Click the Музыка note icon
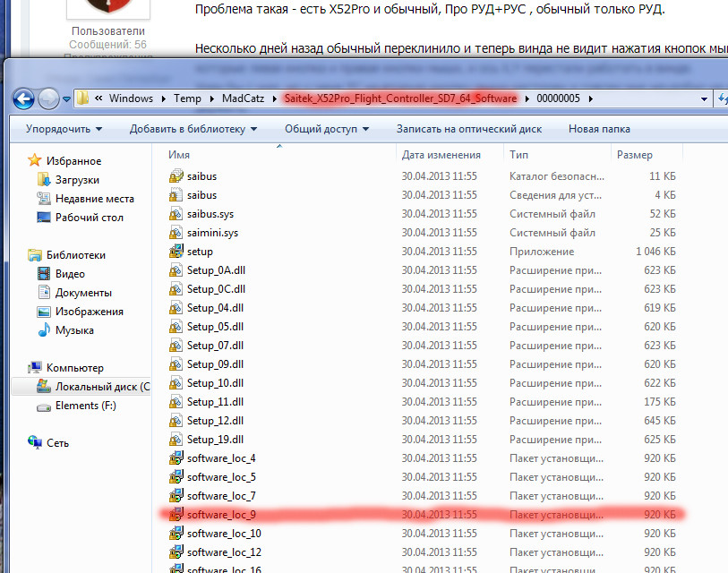The width and height of the screenshot is (728, 573). coord(44,329)
